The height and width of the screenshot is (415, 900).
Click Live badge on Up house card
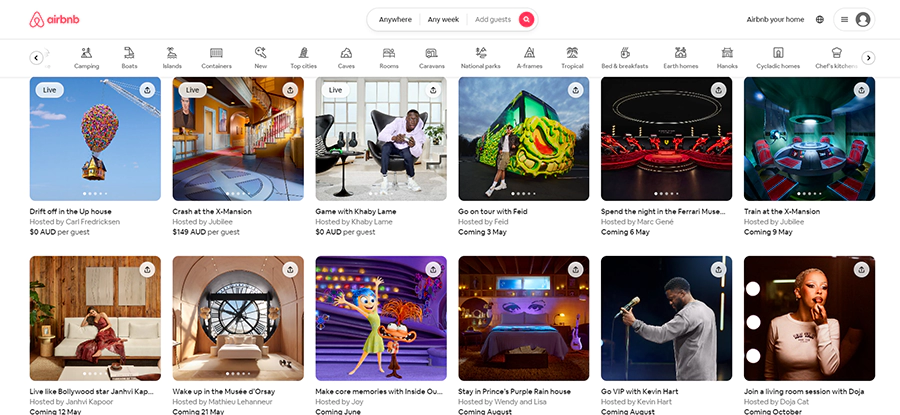(49, 90)
